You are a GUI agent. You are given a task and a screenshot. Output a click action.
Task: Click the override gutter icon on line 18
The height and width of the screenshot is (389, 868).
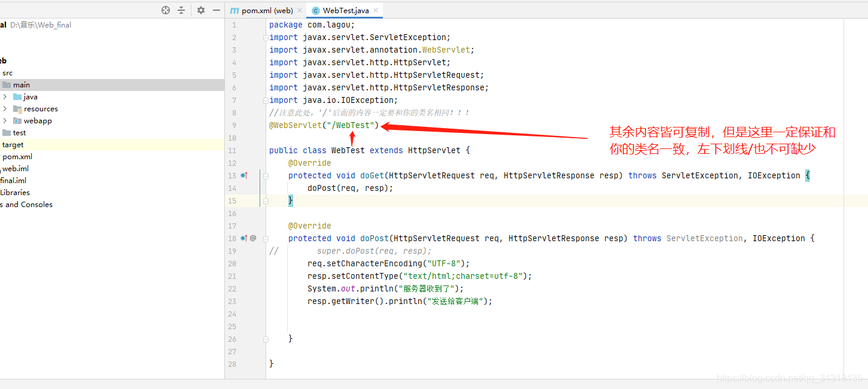tap(243, 238)
